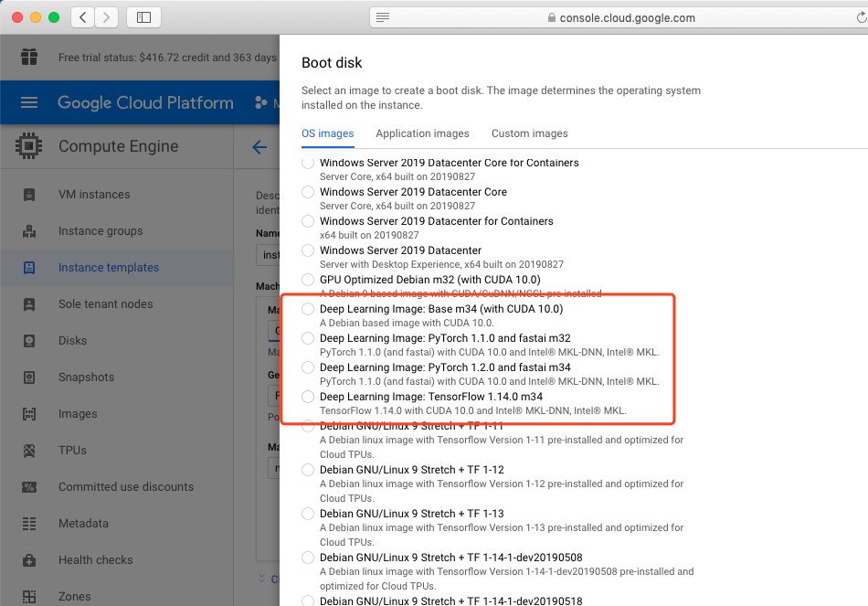Select GPU Optimized Debian m32 radio button
This screenshot has height=606, width=868.
tap(308, 280)
